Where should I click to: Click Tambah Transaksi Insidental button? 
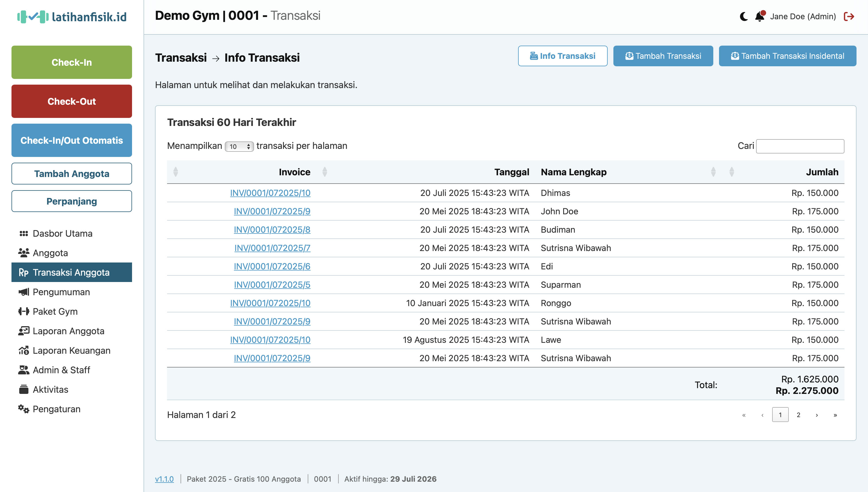click(x=787, y=56)
